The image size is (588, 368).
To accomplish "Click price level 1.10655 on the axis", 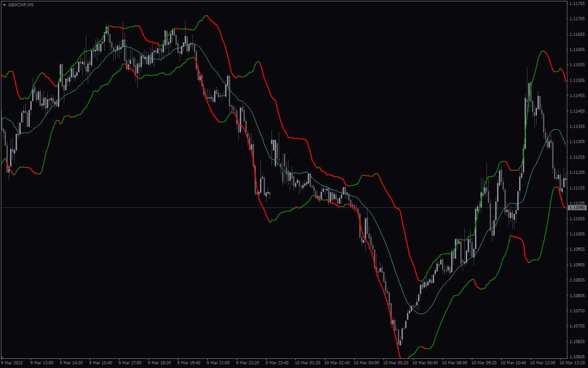I will point(577,341).
